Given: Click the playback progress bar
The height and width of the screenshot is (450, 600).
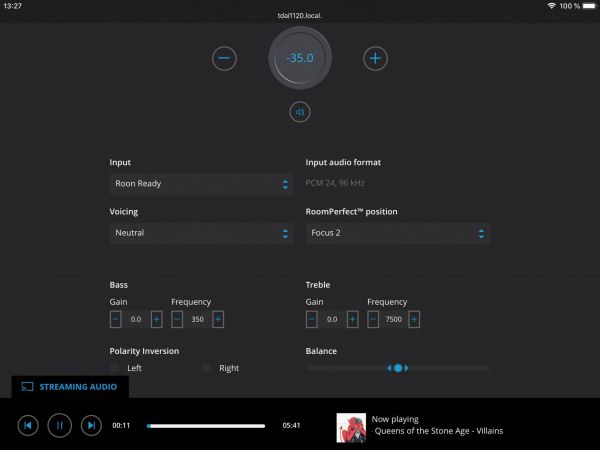Looking at the screenshot, I should (206, 425).
